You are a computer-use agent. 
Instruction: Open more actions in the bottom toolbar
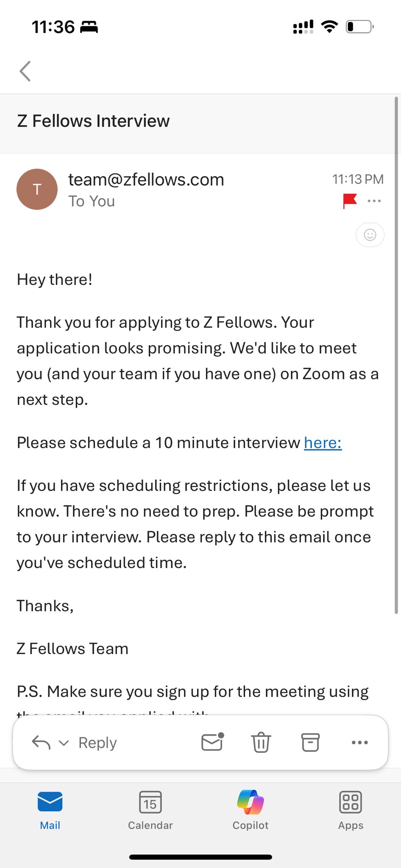click(x=360, y=742)
